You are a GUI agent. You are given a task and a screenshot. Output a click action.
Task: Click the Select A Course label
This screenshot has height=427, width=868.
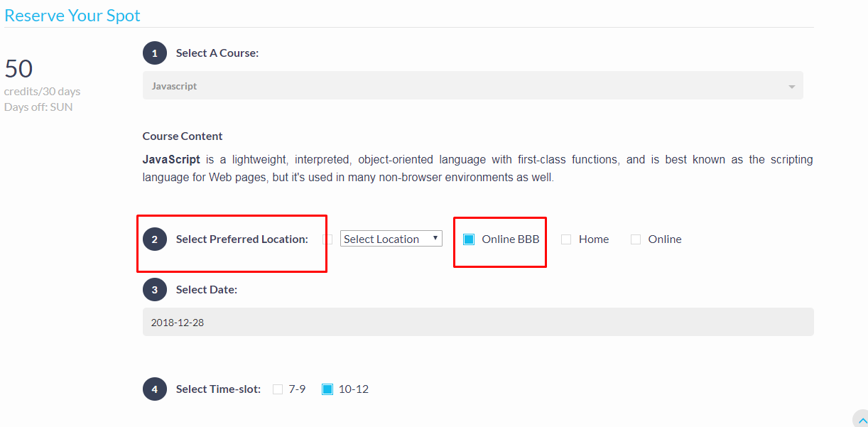(x=217, y=53)
